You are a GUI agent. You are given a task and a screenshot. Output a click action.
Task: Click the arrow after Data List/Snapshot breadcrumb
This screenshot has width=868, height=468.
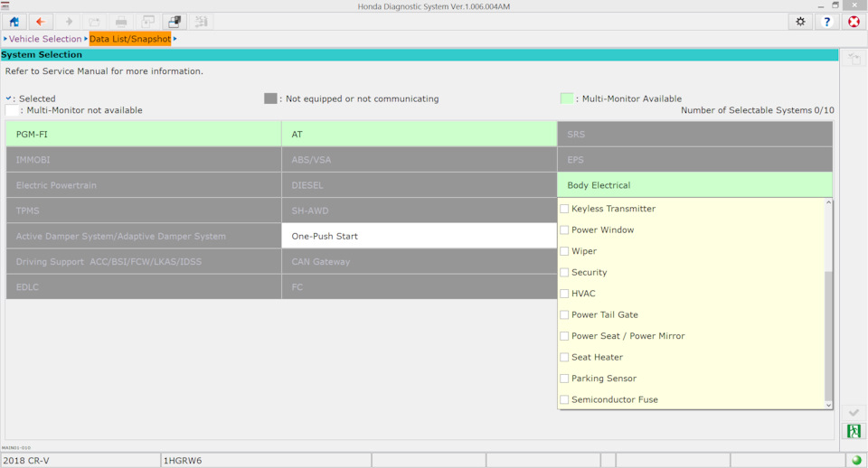pyautogui.click(x=175, y=39)
